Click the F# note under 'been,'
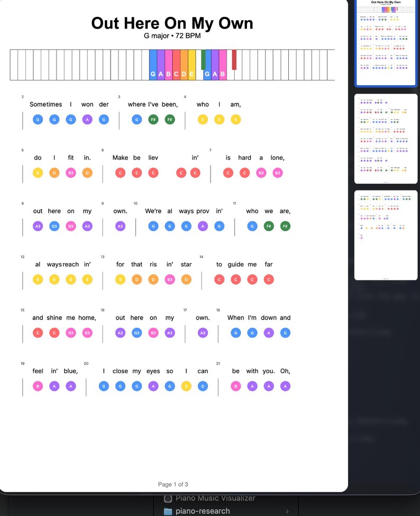 pyautogui.click(x=170, y=120)
